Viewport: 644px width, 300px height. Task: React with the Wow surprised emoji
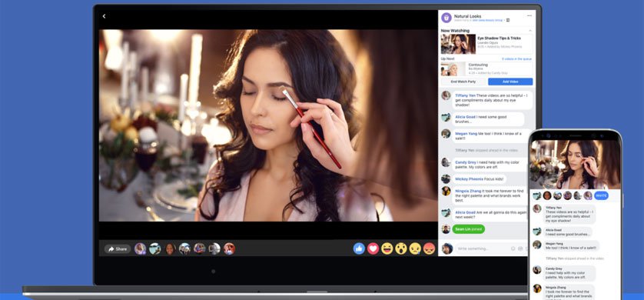coord(401,248)
